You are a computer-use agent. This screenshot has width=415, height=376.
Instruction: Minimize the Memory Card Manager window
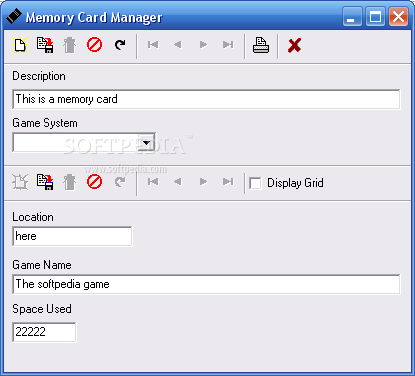pos(352,17)
